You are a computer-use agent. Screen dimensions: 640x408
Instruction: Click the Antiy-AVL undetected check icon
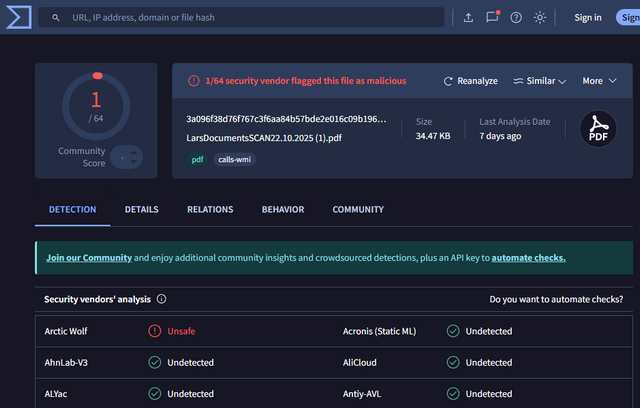click(453, 394)
